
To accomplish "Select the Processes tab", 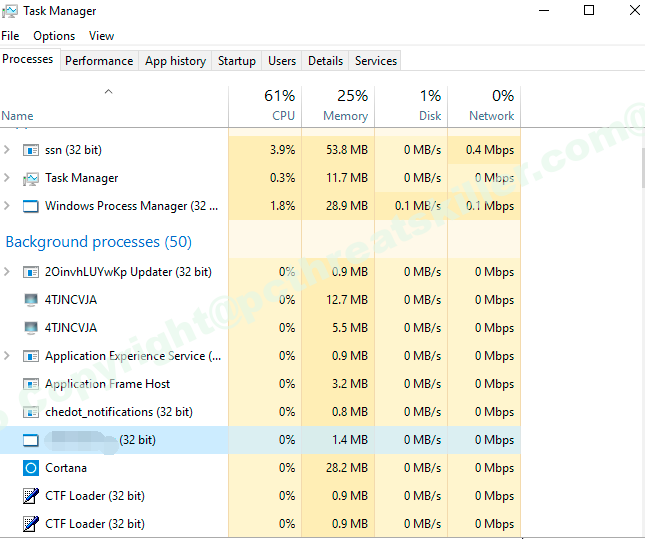I will pyautogui.click(x=28, y=59).
